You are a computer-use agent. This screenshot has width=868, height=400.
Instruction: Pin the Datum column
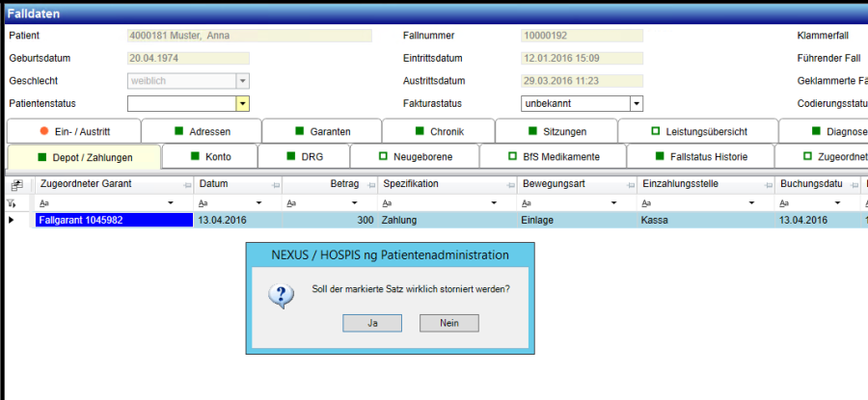[x=276, y=185]
